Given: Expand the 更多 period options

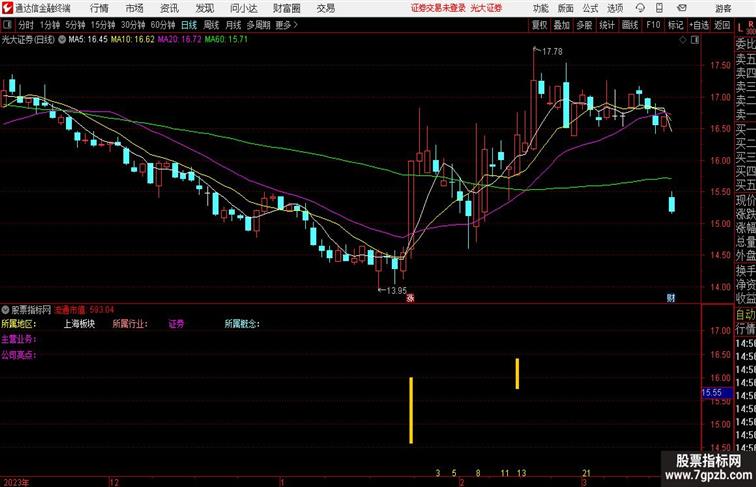Looking at the screenshot, I should [x=286, y=25].
